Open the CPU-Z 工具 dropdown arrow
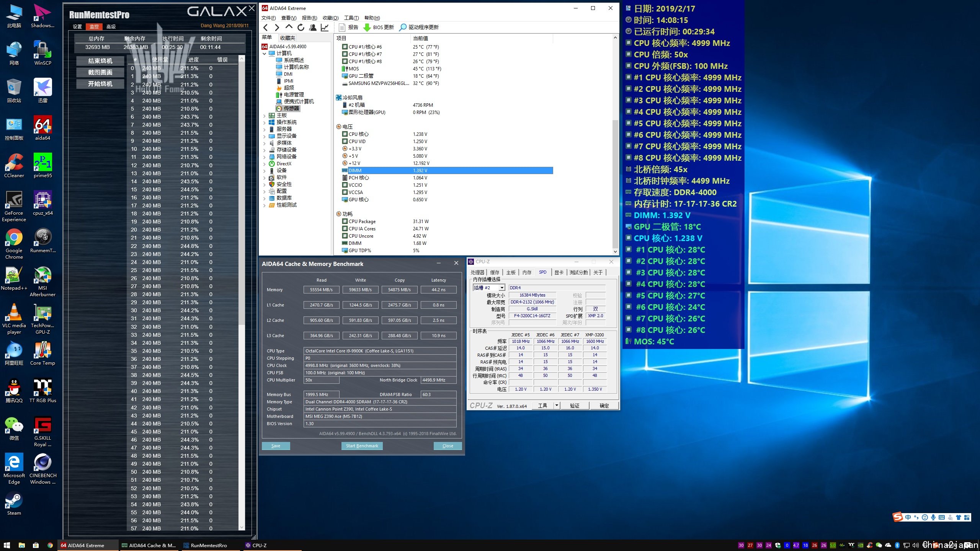The image size is (980, 551). (x=557, y=406)
